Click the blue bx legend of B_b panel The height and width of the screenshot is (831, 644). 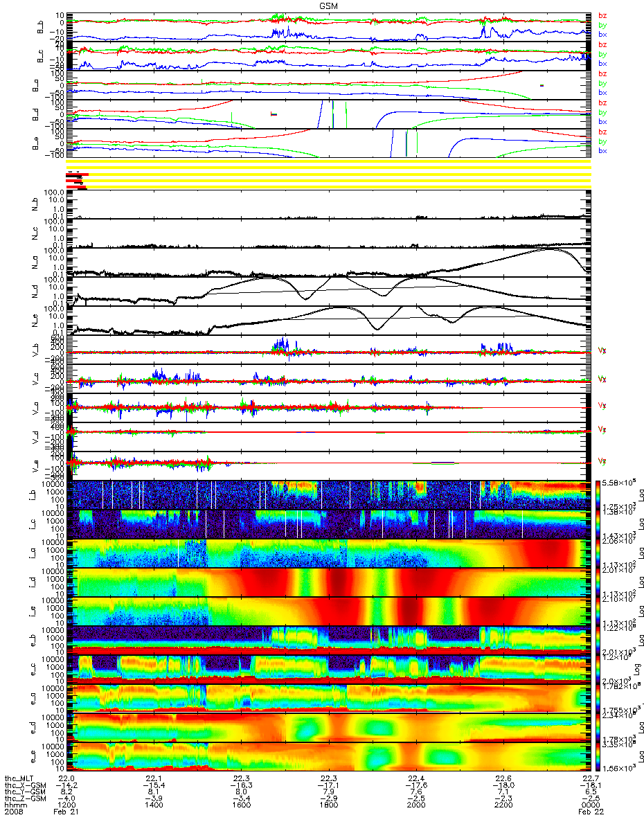click(602, 33)
